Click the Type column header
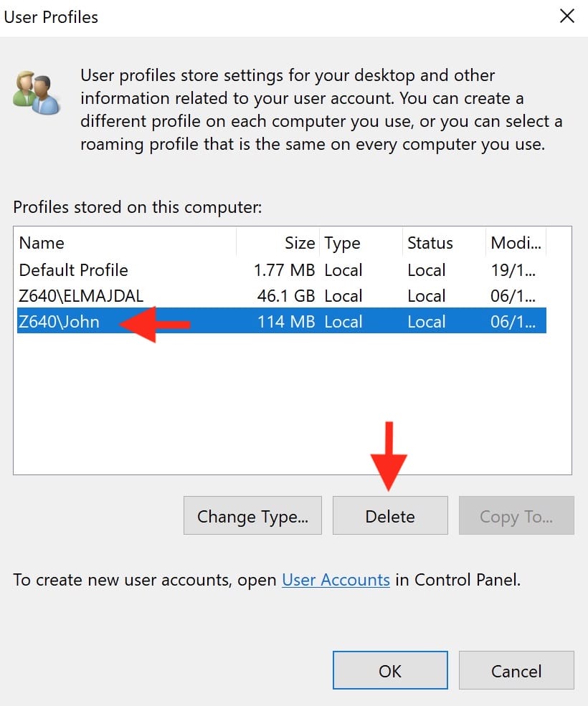 tap(342, 243)
